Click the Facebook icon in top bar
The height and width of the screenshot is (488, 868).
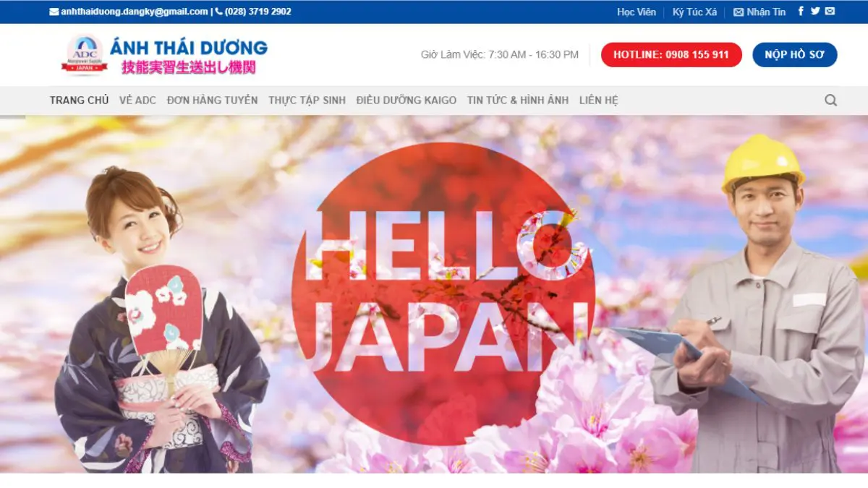click(x=801, y=12)
